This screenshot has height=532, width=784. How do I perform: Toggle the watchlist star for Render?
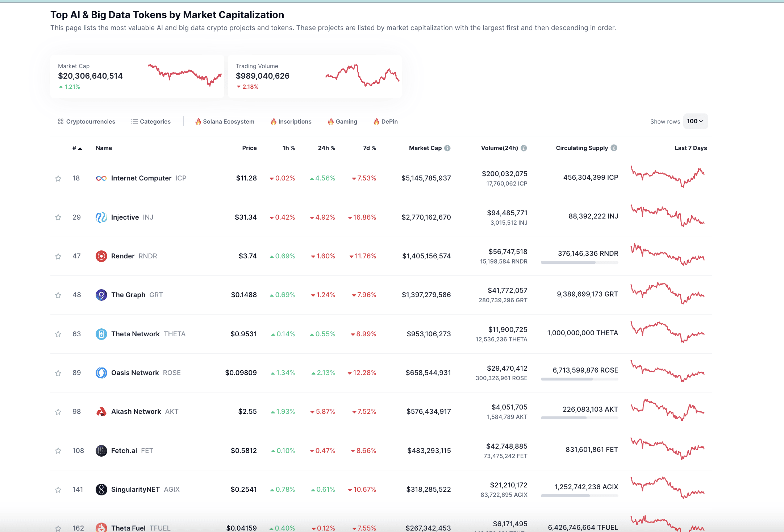[58, 257]
